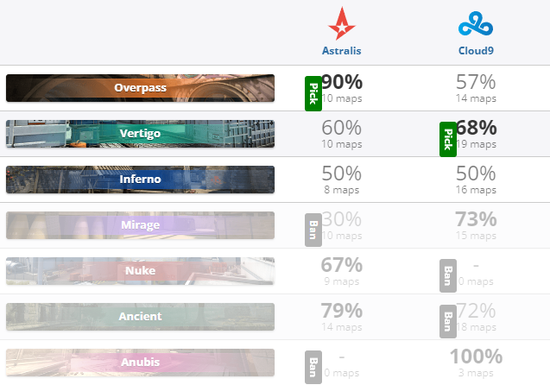
Task: Select the Overpass map banner
Action: pos(140,88)
